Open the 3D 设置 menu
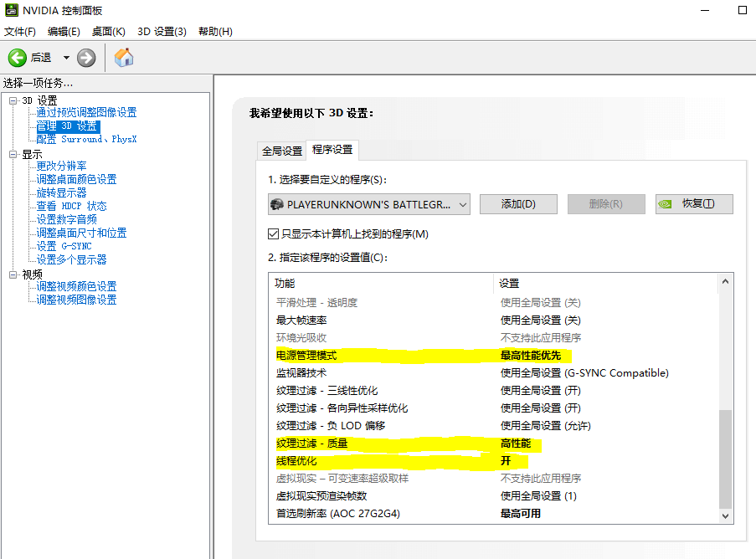756x559 pixels. pyautogui.click(x=162, y=32)
